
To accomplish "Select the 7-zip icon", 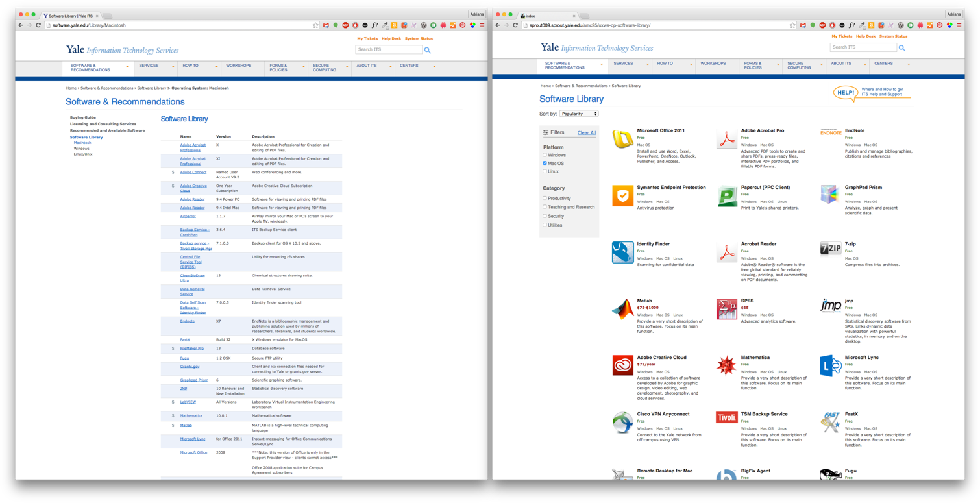I will [831, 249].
